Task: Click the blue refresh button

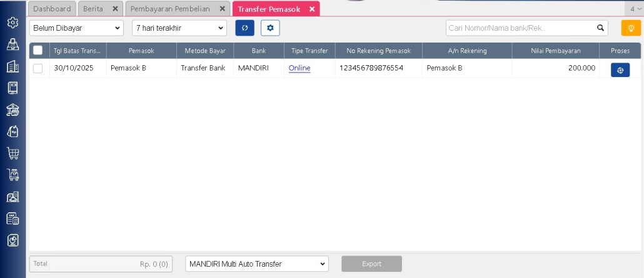Action: pyautogui.click(x=244, y=28)
